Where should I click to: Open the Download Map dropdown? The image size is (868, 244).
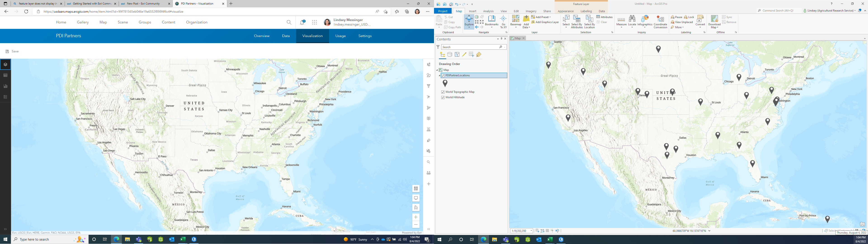(x=714, y=22)
